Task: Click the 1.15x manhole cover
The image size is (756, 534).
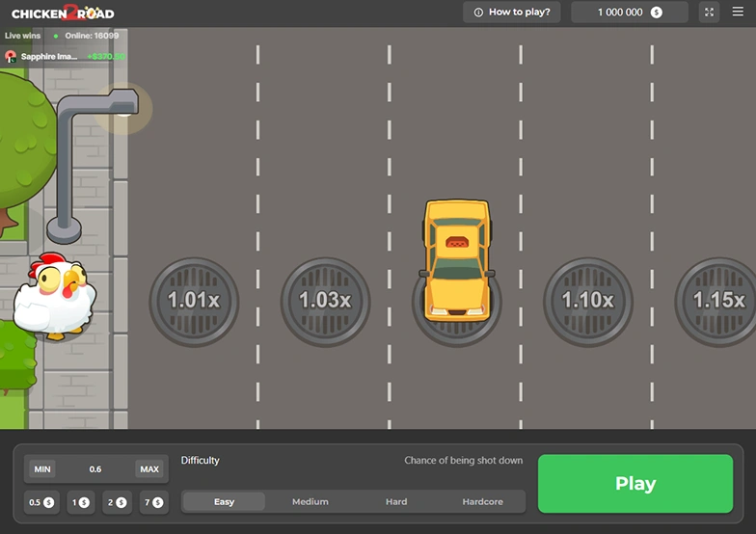Action: pos(717,302)
